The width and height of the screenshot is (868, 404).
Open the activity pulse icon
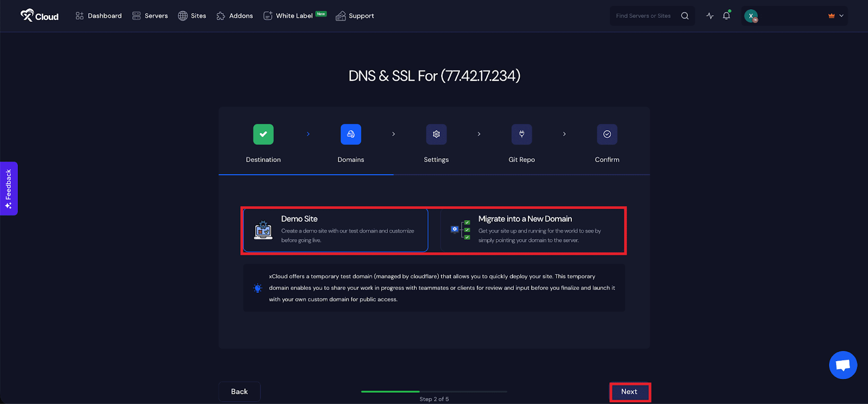point(710,16)
